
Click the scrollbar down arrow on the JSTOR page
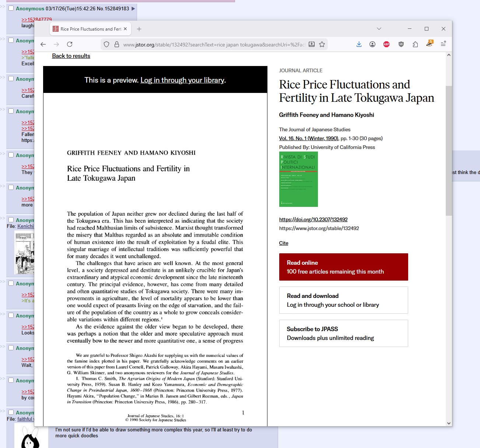449,423
